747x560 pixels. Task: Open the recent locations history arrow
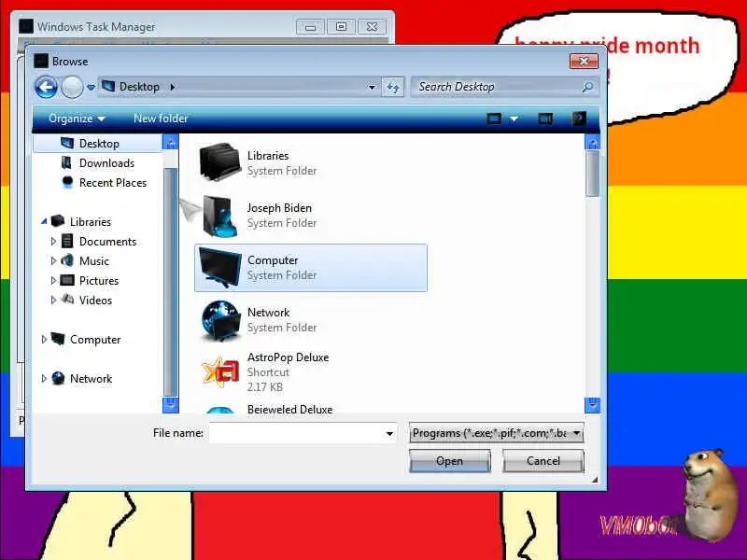pos(91,87)
